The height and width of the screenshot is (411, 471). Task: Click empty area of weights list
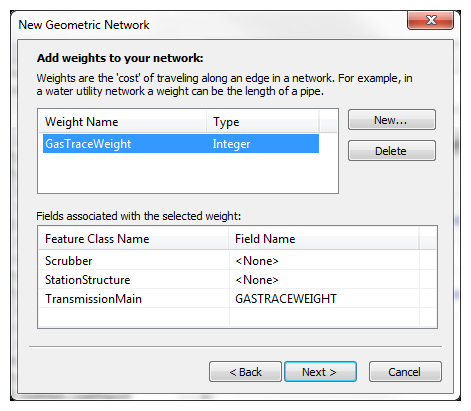[188, 173]
